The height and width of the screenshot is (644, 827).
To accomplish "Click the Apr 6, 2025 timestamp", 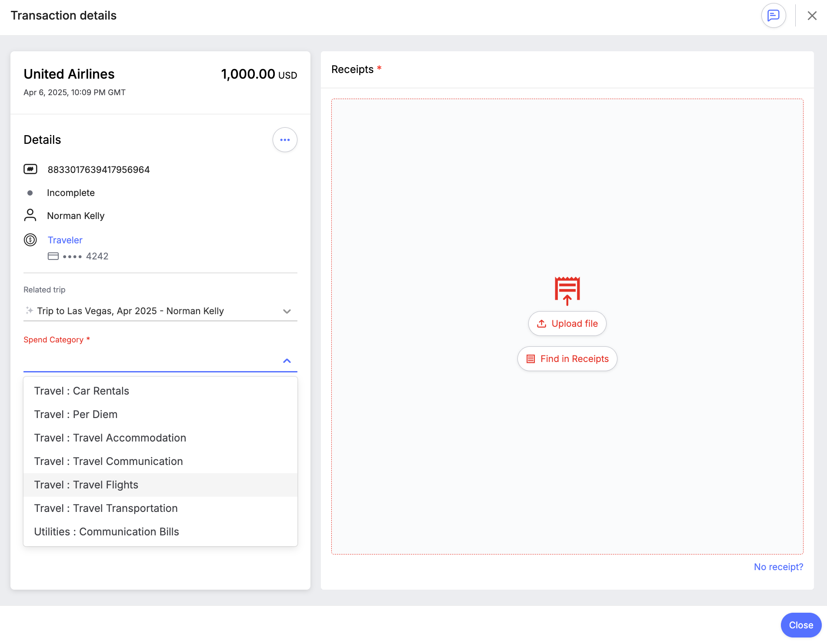I will pos(74,93).
